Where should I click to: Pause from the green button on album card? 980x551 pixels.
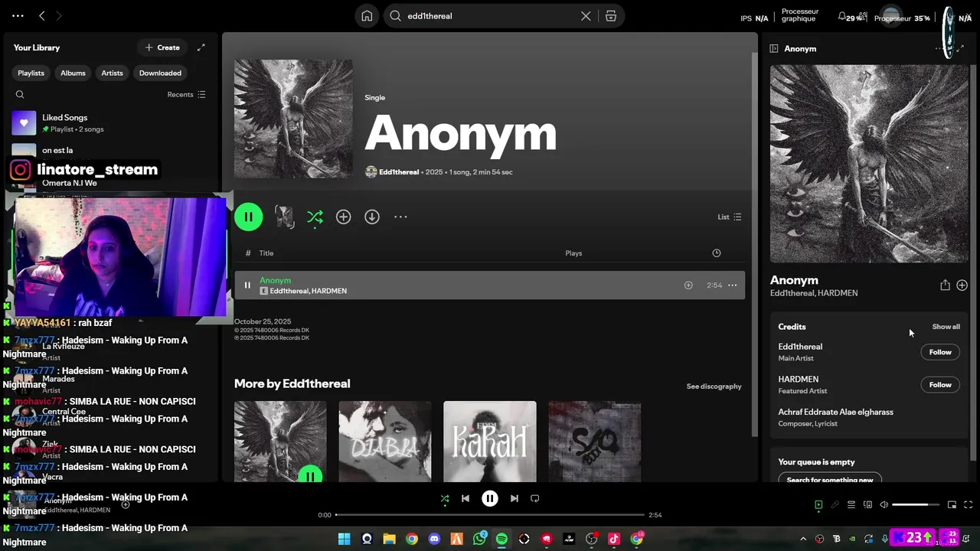point(310,475)
